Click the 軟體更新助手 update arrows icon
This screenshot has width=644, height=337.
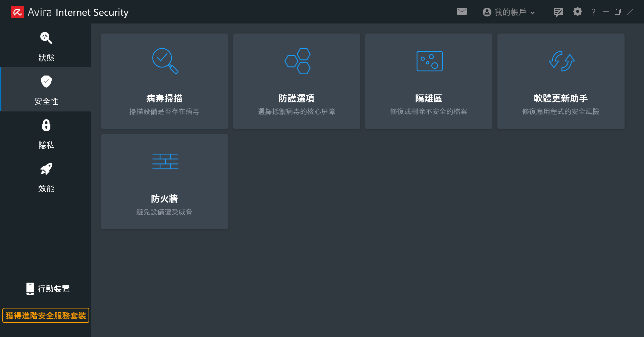point(561,61)
